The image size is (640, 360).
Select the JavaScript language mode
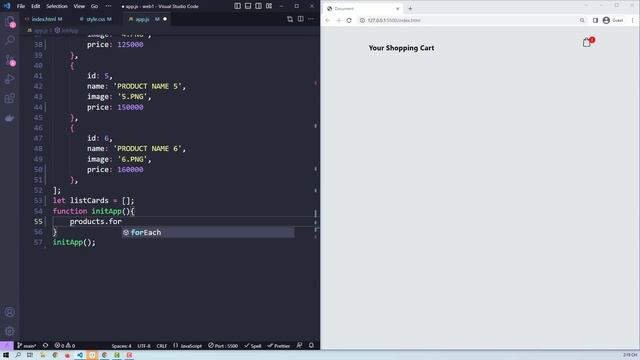[188, 346]
